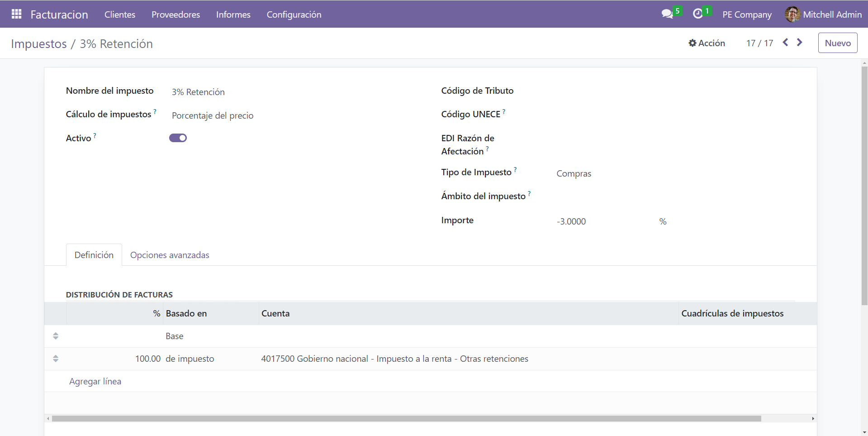
Task: Click Mitchell Admin avatar picture
Action: [x=792, y=14]
